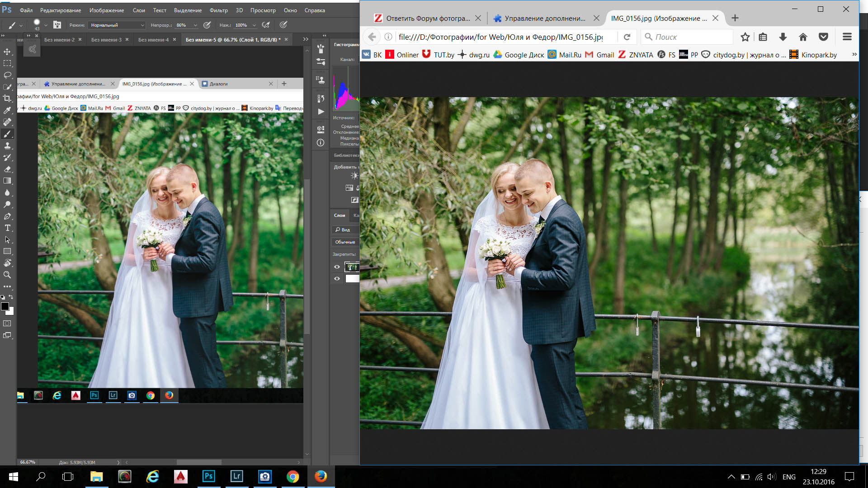Viewport: 868px width, 488px height.
Task: Open the brush preset picker arrow
Action: [x=46, y=25]
